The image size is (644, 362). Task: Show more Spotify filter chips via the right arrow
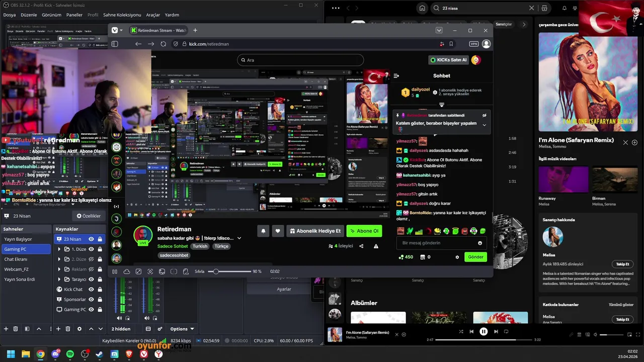[x=524, y=24]
